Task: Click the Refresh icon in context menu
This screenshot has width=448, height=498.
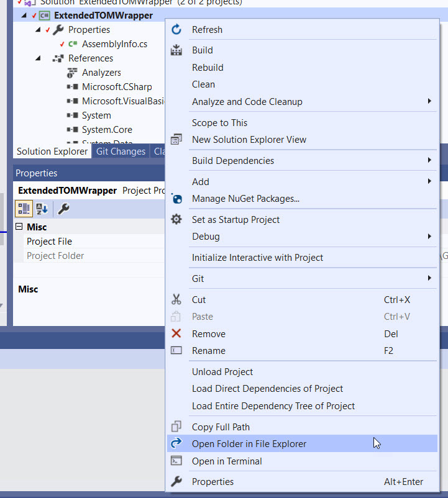Action: click(176, 30)
